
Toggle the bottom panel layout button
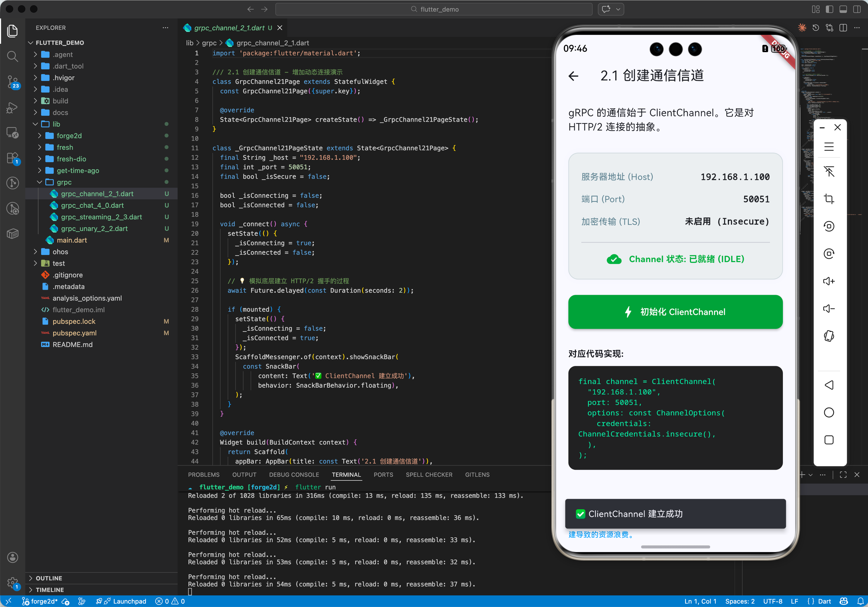[x=843, y=9]
